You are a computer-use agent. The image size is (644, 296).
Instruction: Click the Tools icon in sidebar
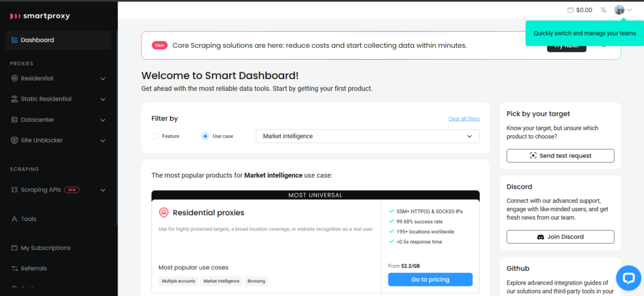[x=14, y=219]
